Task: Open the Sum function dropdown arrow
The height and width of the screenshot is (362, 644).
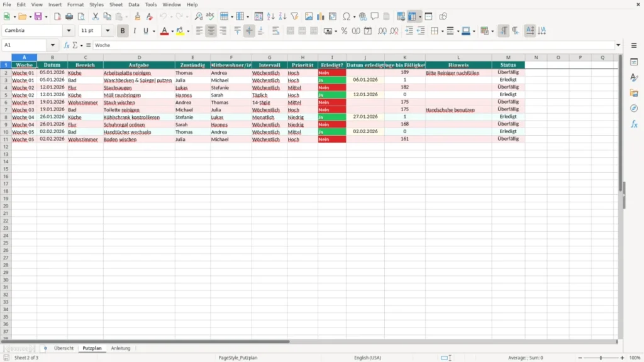Action: 81,45
